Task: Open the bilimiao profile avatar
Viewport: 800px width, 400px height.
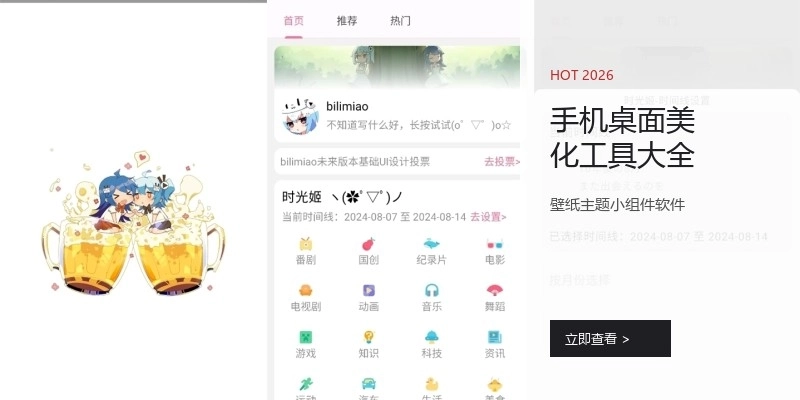Action: tap(300, 116)
